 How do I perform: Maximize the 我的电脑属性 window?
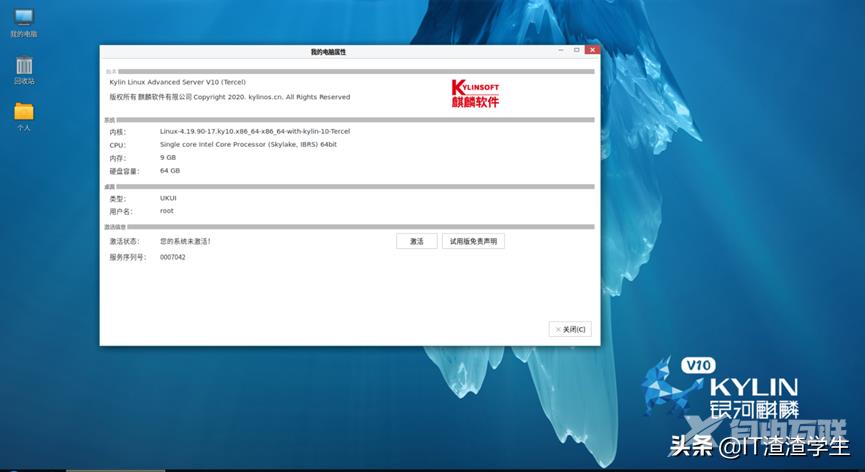click(576, 50)
